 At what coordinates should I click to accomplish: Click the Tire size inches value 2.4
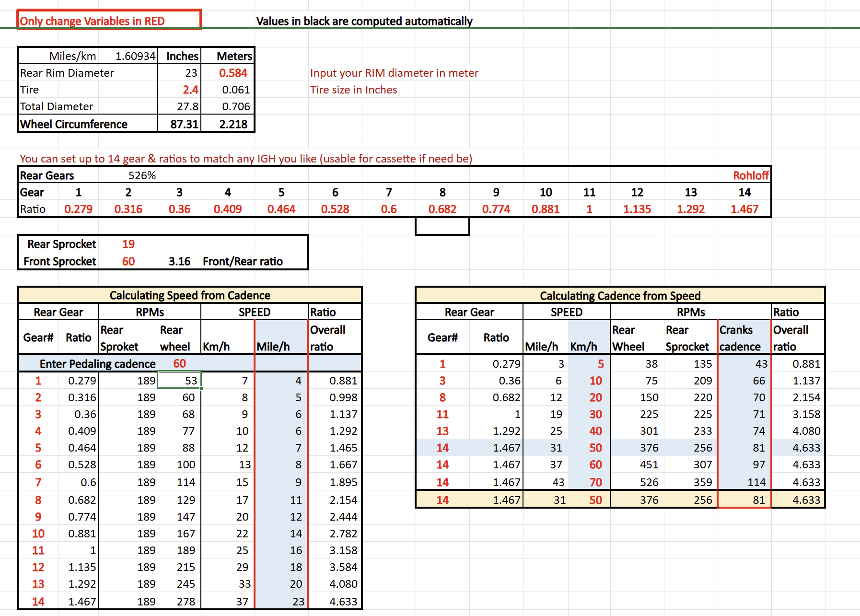190,90
